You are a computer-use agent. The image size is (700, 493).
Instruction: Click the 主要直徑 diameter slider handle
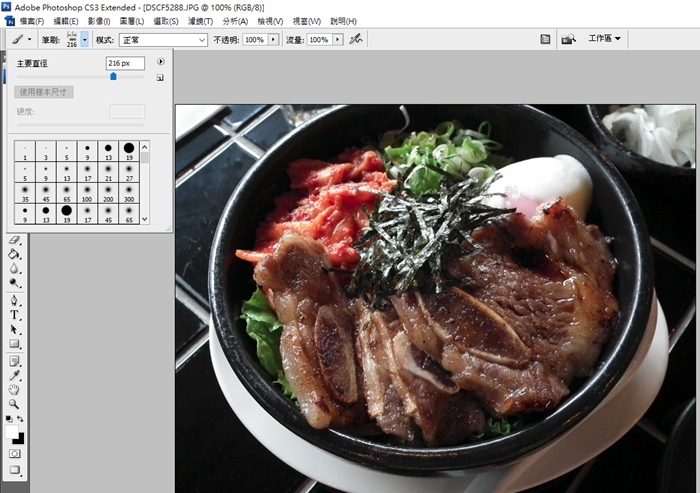[113, 76]
